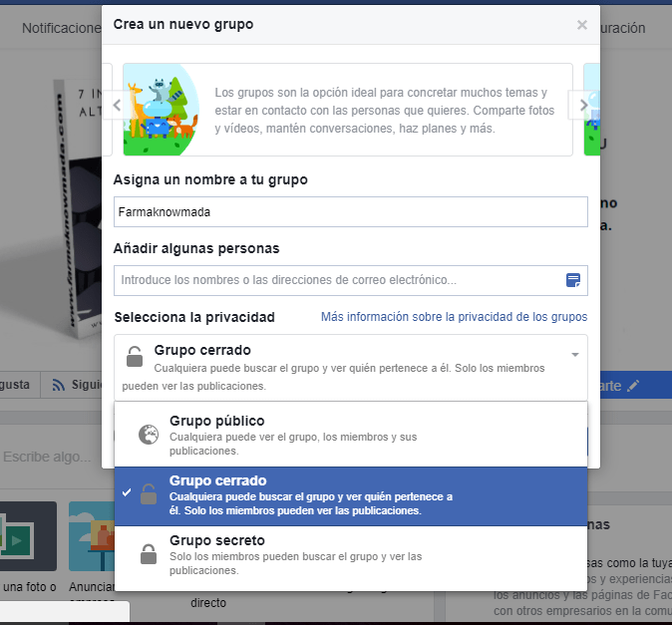Choose the 'Grupo público' option
This screenshot has height=625, width=672.
351,435
